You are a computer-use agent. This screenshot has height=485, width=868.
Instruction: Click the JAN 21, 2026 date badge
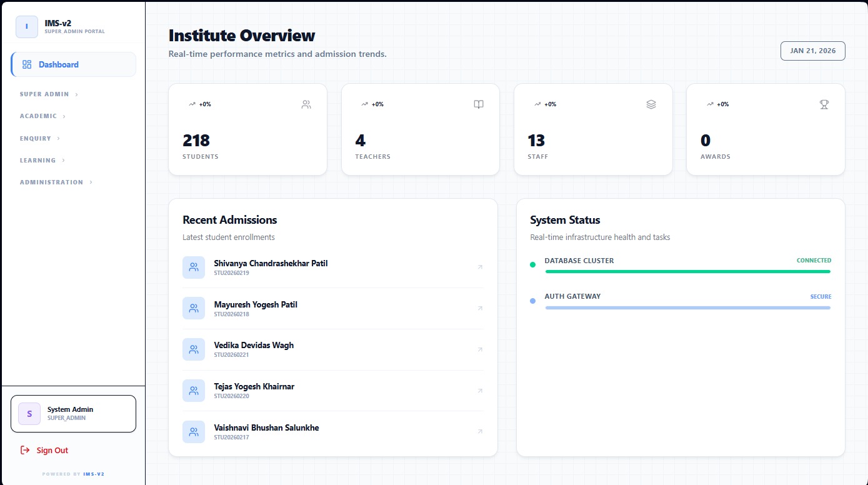[x=812, y=51]
